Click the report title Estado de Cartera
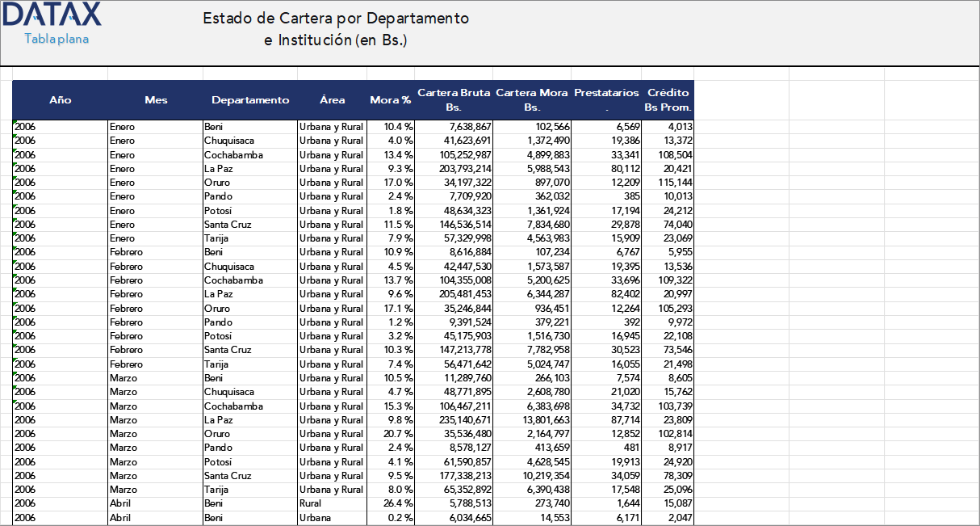The image size is (980, 526). (336, 28)
